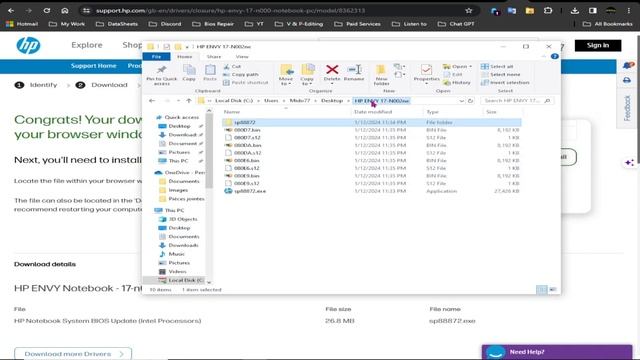Expand the address bar history dropdown
The height and width of the screenshot is (360, 640).
(x=461, y=101)
